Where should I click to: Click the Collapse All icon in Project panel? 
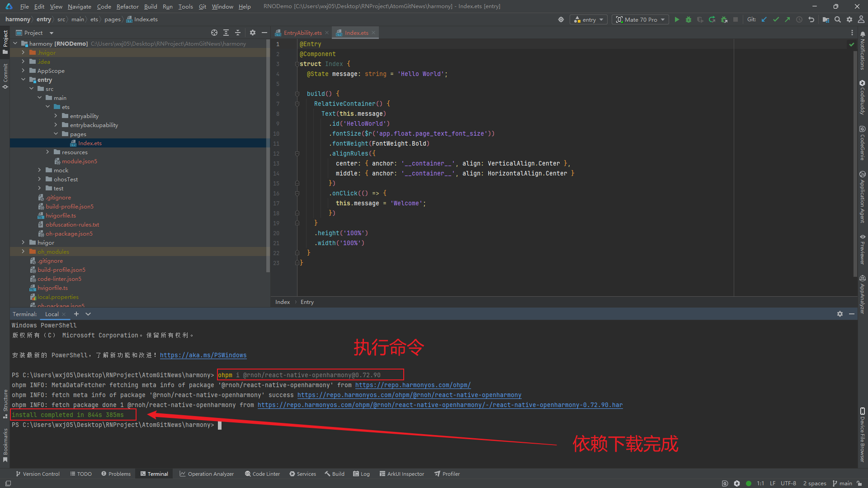click(238, 33)
